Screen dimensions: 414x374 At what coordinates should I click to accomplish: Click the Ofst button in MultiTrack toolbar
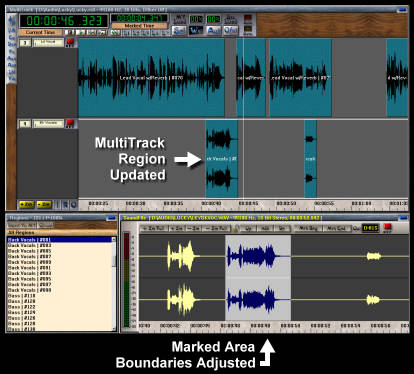point(231,31)
